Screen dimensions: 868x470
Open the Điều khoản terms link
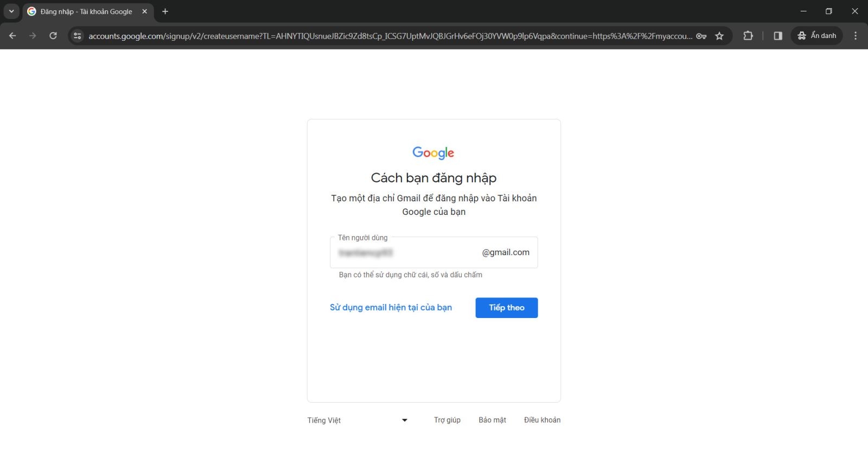(542, 420)
